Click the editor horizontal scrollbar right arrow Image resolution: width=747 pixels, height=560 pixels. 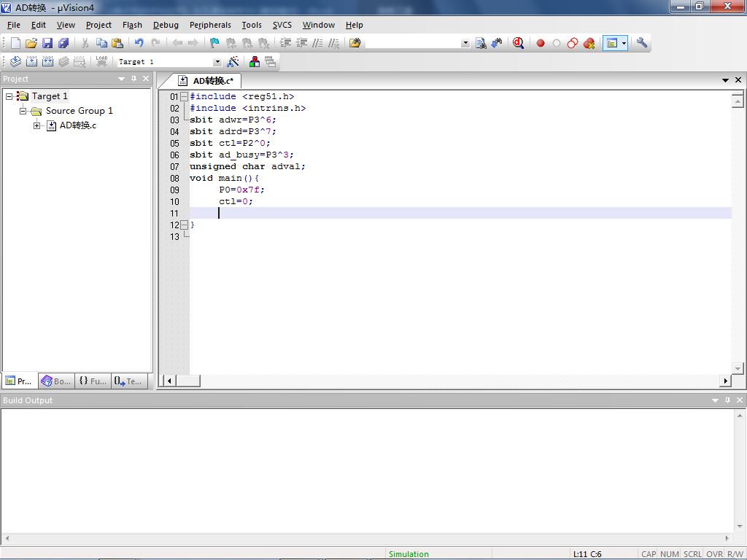[x=725, y=381]
